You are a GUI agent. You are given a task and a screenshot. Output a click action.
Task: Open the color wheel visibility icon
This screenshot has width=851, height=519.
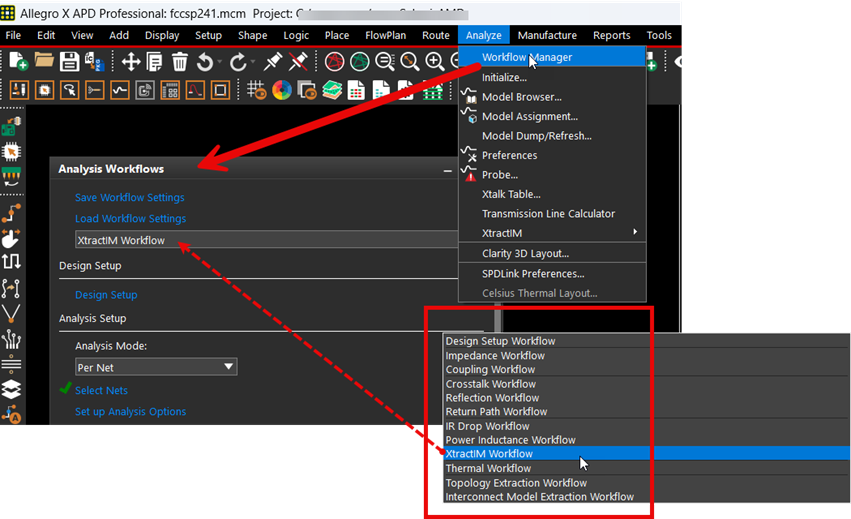coord(282,90)
